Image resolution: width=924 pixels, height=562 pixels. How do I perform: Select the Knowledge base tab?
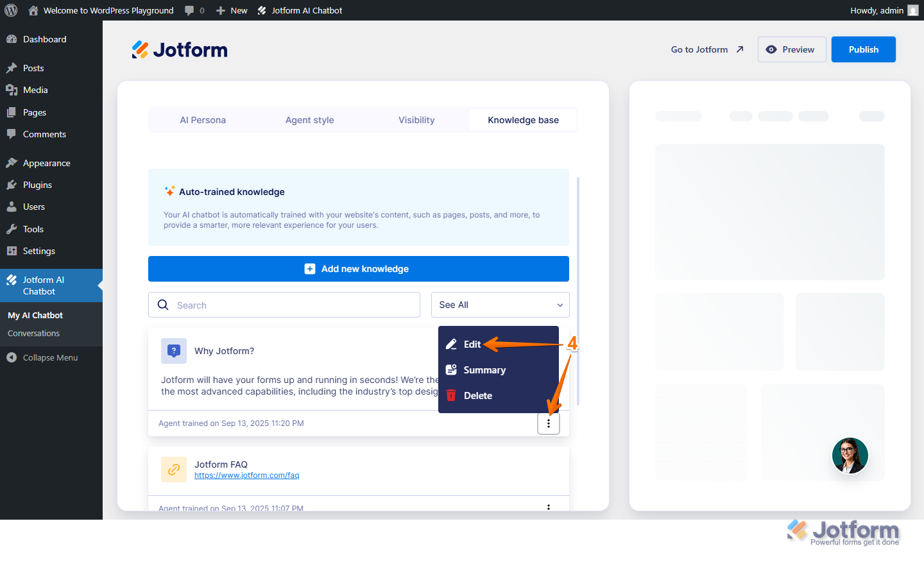tap(523, 120)
